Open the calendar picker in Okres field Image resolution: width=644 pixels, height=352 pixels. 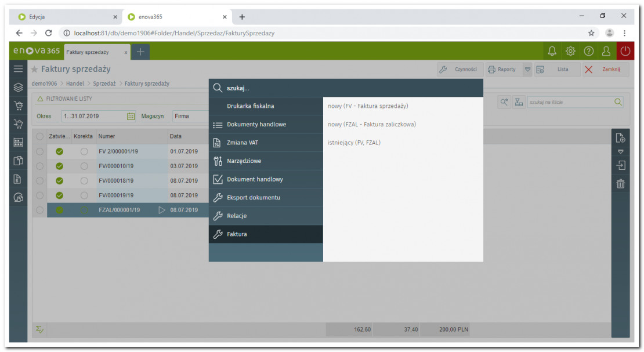(x=131, y=116)
